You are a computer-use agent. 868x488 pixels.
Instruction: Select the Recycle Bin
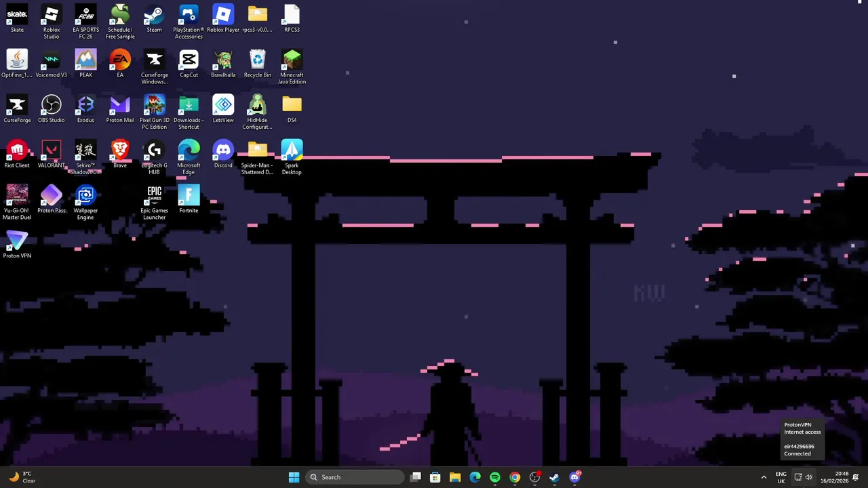point(258,64)
